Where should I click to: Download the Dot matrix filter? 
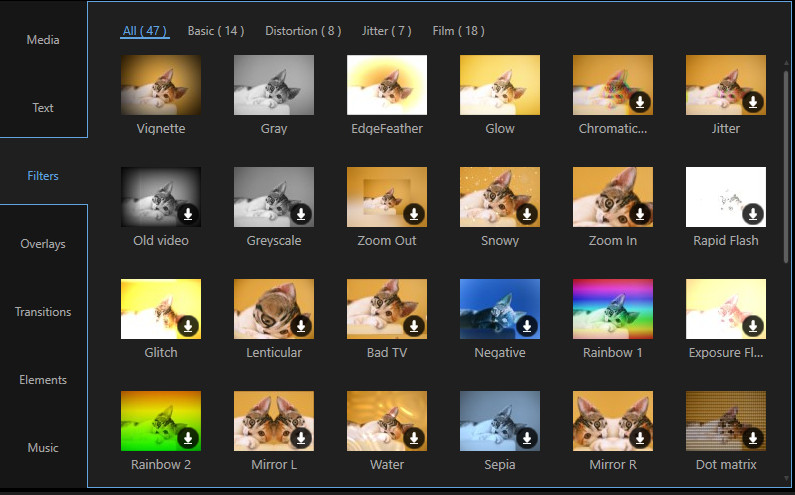[753, 438]
